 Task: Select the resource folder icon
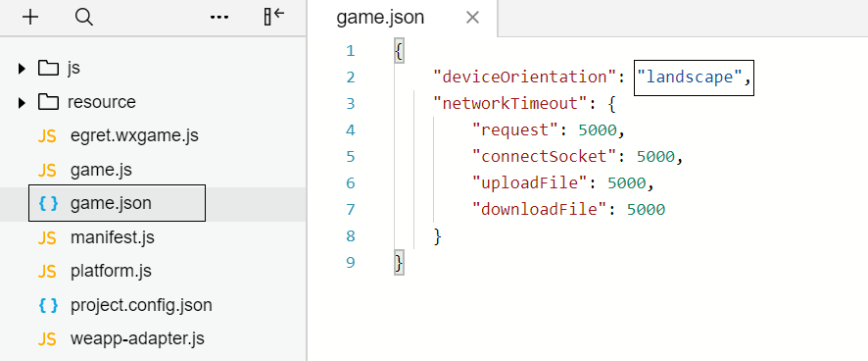[48, 102]
